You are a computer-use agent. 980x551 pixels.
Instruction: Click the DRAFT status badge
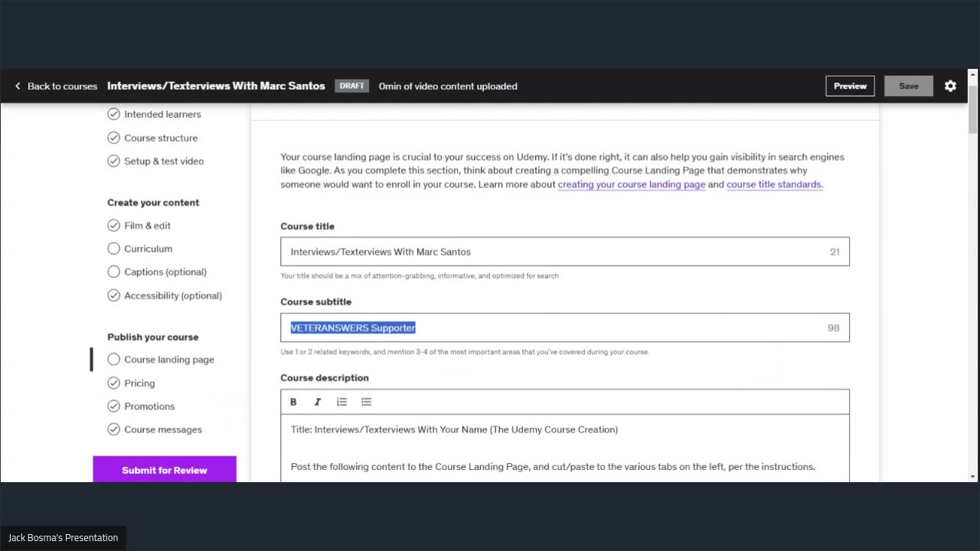(351, 86)
